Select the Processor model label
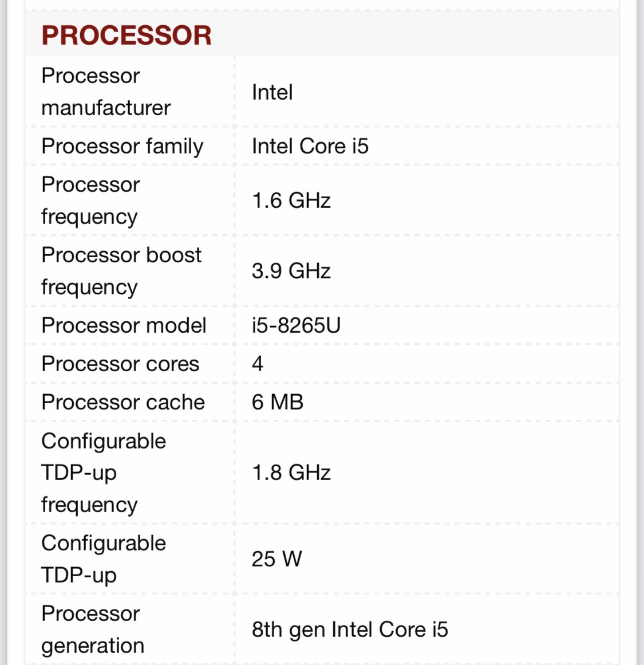Viewport: 644px width, 665px height. 124,325
